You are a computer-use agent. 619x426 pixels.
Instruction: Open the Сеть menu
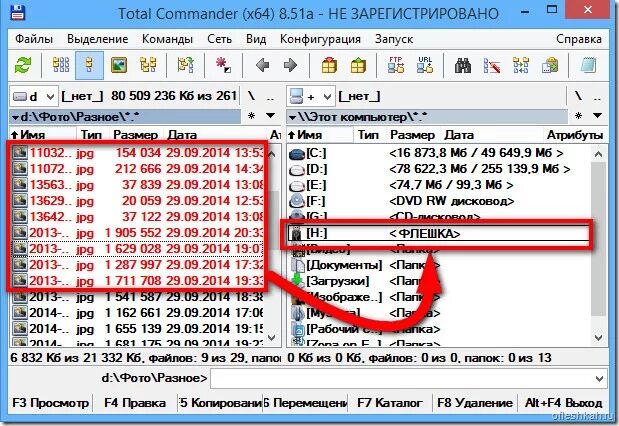pyautogui.click(x=219, y=39)
